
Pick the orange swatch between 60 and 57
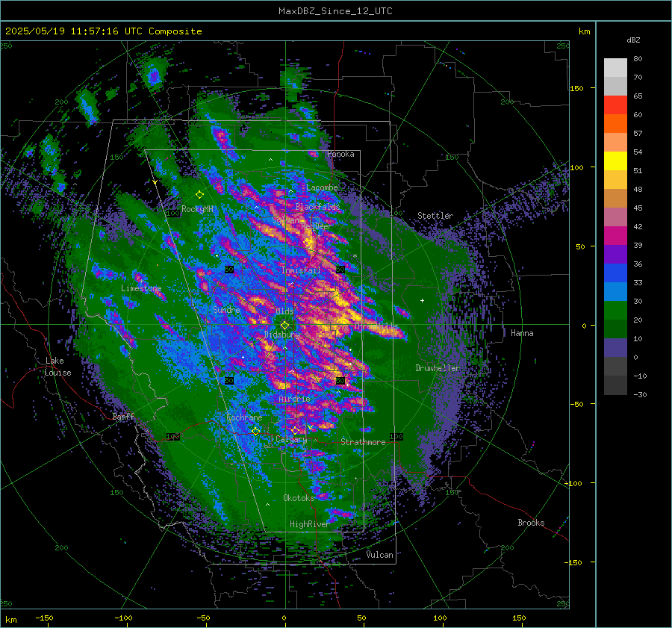pos(615,124)
